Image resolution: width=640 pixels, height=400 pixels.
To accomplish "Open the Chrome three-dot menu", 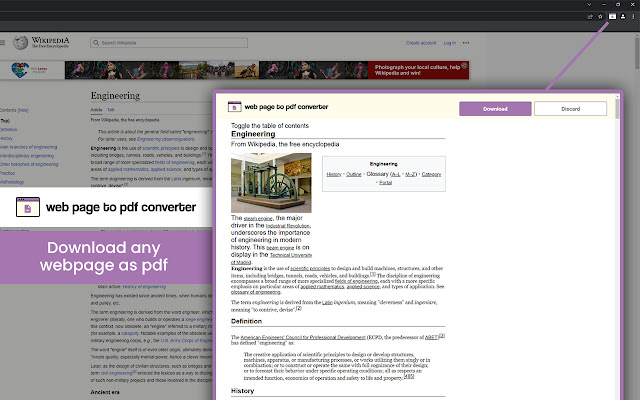I will (x=633, y=17).
